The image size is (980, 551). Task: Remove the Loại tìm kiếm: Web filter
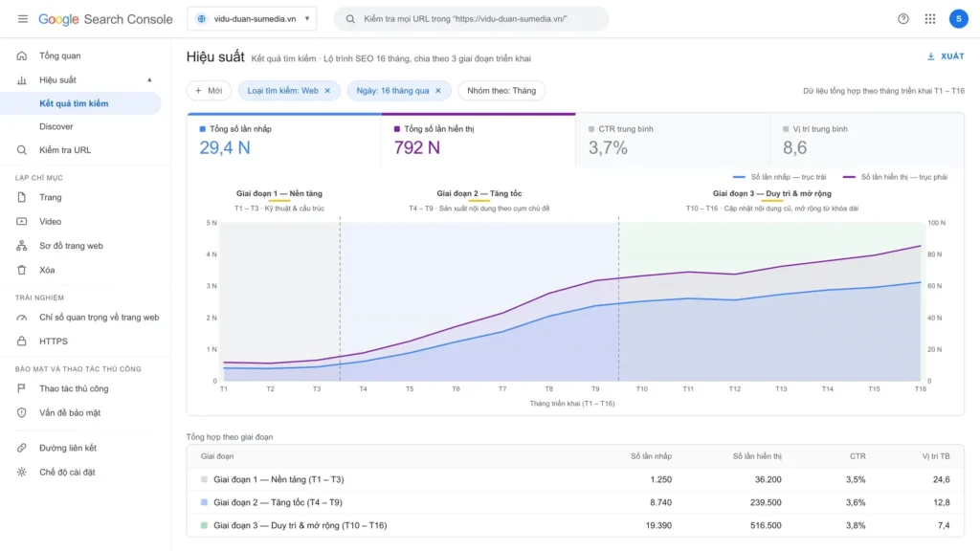tap(327, 91)
